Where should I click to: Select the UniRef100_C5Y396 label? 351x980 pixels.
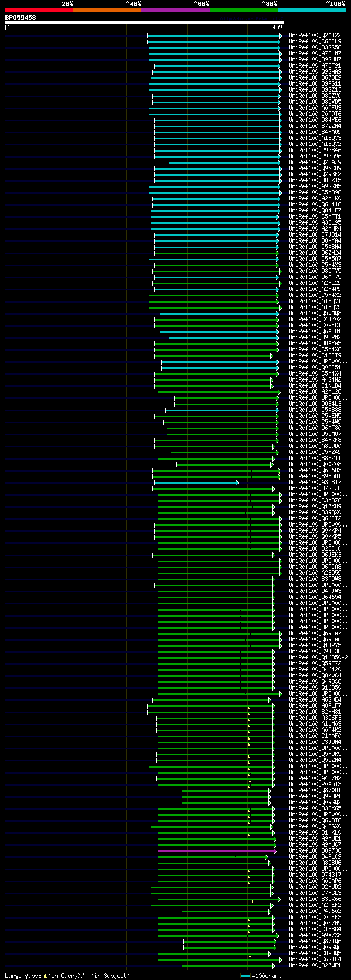coord(315,192)
